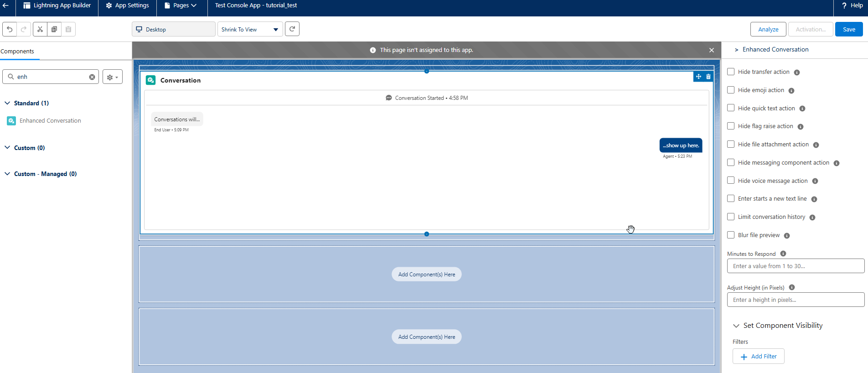Click the bottom resize dot of the Conversation component
The image size is (868, 373).
pyautogui.click(x=427, y=234)
